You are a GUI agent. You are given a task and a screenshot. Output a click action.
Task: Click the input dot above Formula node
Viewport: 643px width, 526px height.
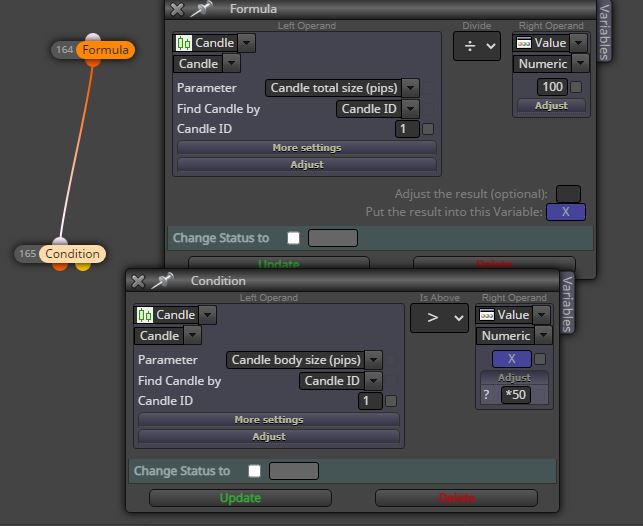tap(93, 37)
